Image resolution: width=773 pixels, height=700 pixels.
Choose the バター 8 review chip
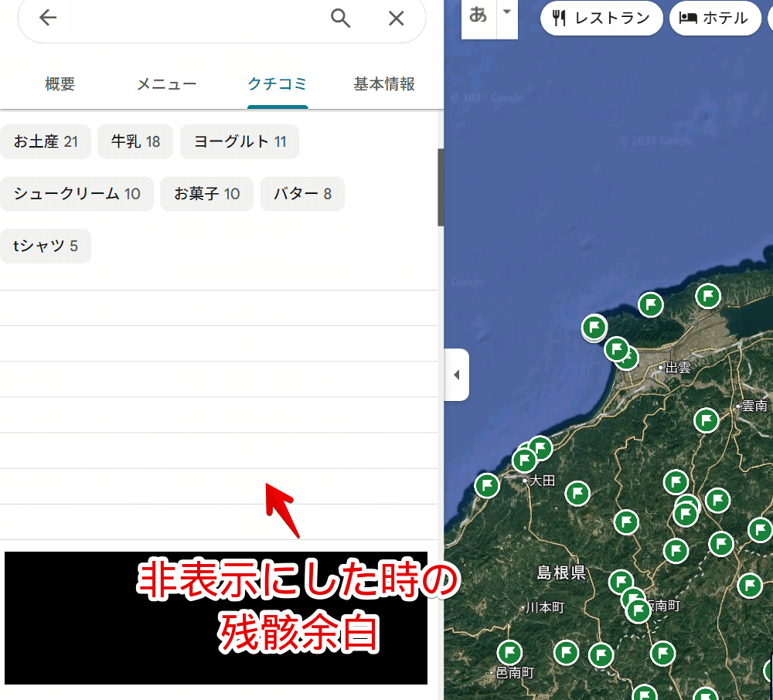coord(302,194)
